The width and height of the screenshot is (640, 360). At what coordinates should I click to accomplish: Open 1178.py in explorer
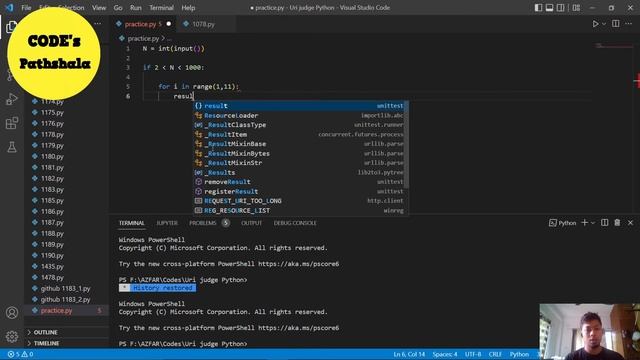click(x=52, y=134)
